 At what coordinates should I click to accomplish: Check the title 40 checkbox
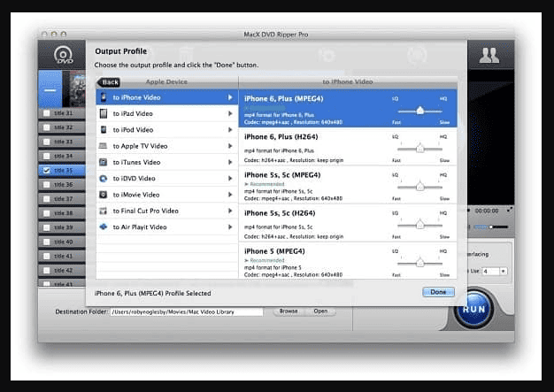click(x=46, y=242)
